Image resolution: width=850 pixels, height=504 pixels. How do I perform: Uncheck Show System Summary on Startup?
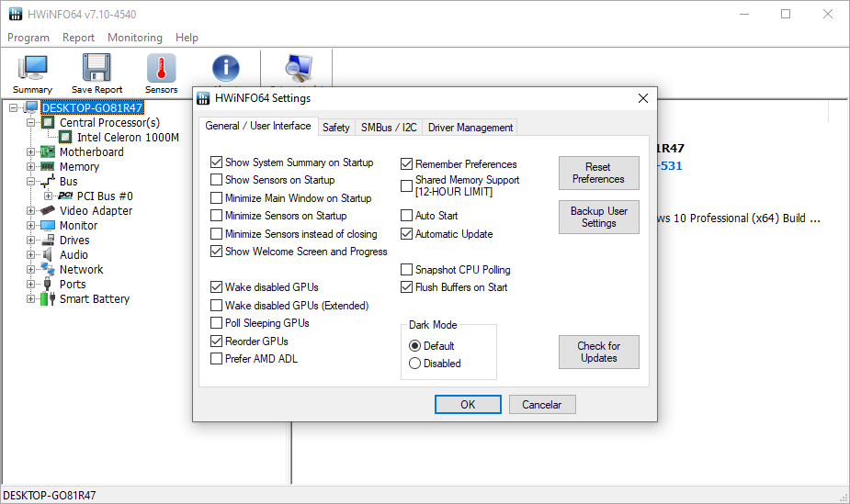pyautogui.click(x=216, y=162)
